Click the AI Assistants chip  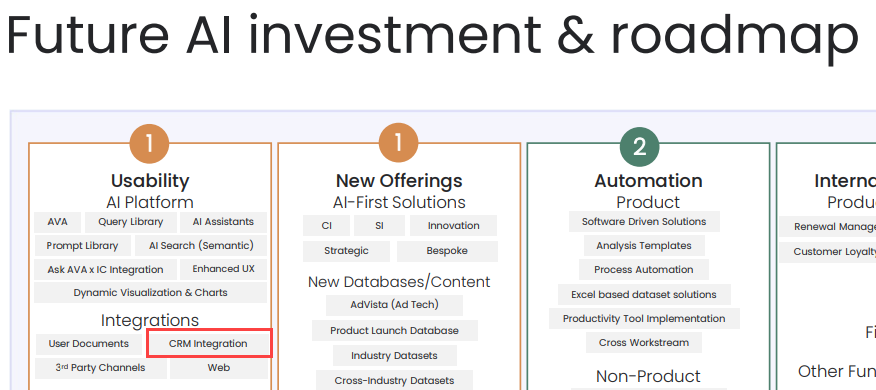coord(223,222)
